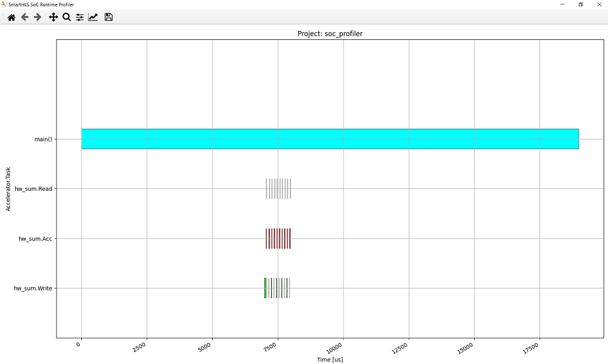608x364 pixels.
Task: Click the 17500 tick label
Action: point(531,349)
